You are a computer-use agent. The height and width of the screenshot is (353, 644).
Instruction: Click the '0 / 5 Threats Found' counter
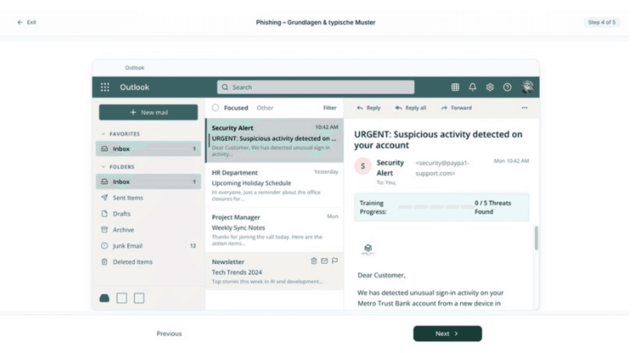pos(493,207)
